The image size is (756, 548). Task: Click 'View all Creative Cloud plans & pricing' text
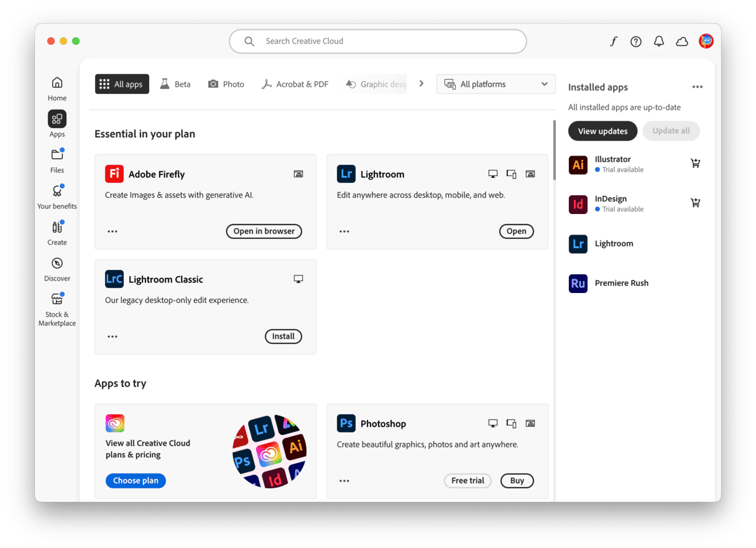[x=148, y=449]
